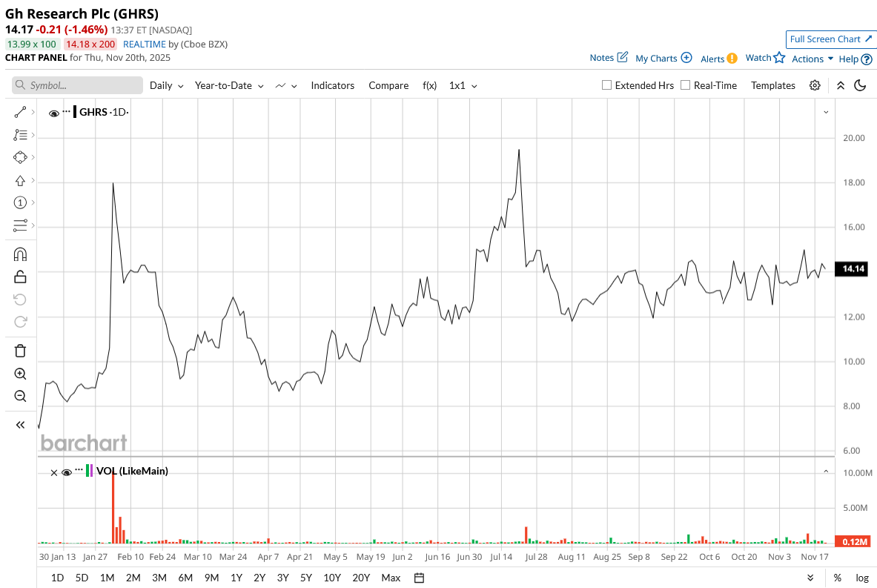
Task: Expand the Actions dropdown menu
Action: click(812, 59)
